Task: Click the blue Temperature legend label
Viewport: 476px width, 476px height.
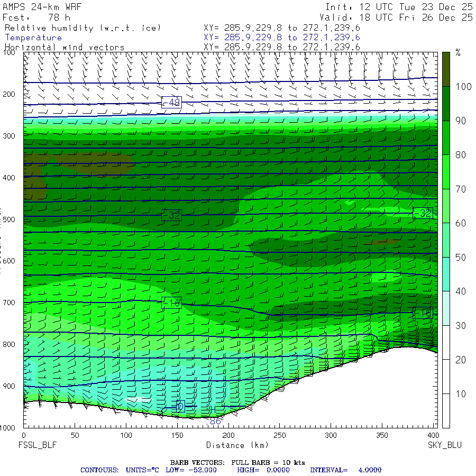Action: click(x=33, y=38)
